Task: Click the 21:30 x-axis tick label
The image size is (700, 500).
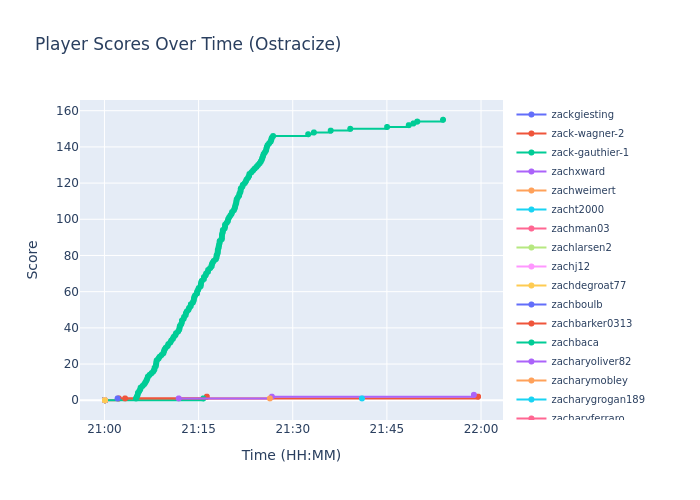Action: click(292, 429)
